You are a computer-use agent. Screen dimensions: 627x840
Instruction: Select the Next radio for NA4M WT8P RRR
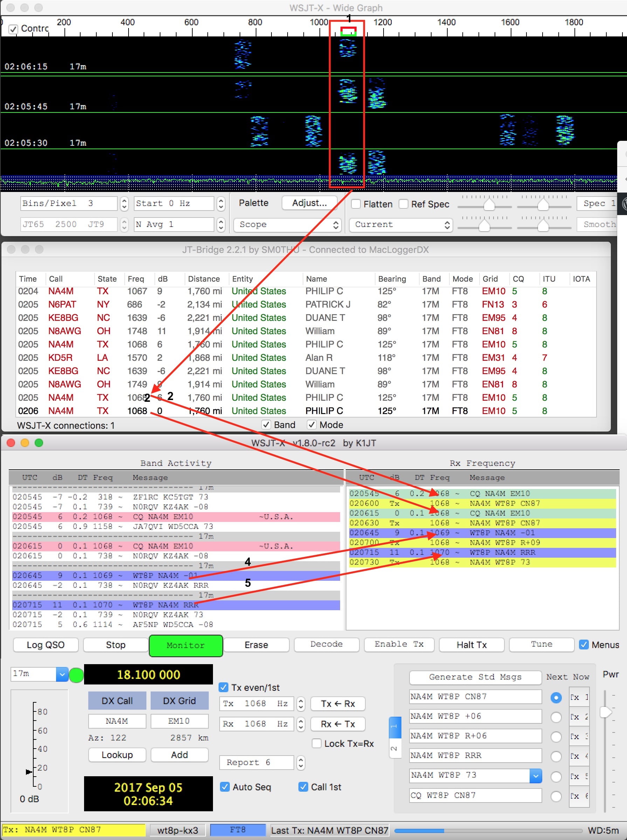(556, 756)
